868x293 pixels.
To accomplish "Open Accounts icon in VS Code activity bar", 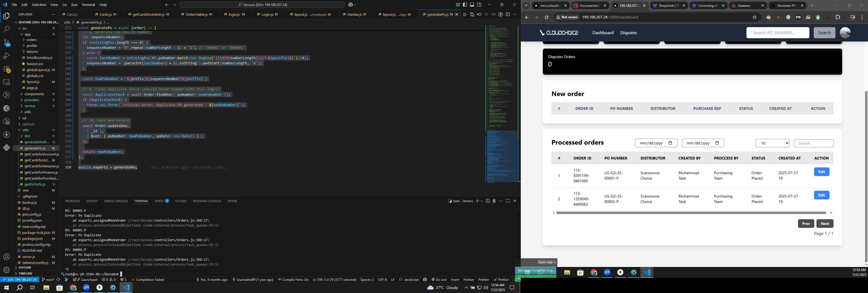I will pyautogui.click(x=7, y=257).
